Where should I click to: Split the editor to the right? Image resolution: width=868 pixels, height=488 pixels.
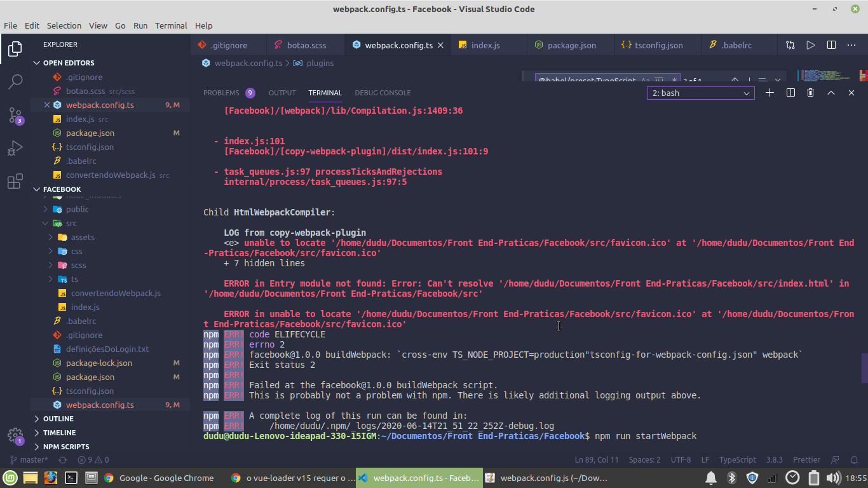[x=831, y=45]
